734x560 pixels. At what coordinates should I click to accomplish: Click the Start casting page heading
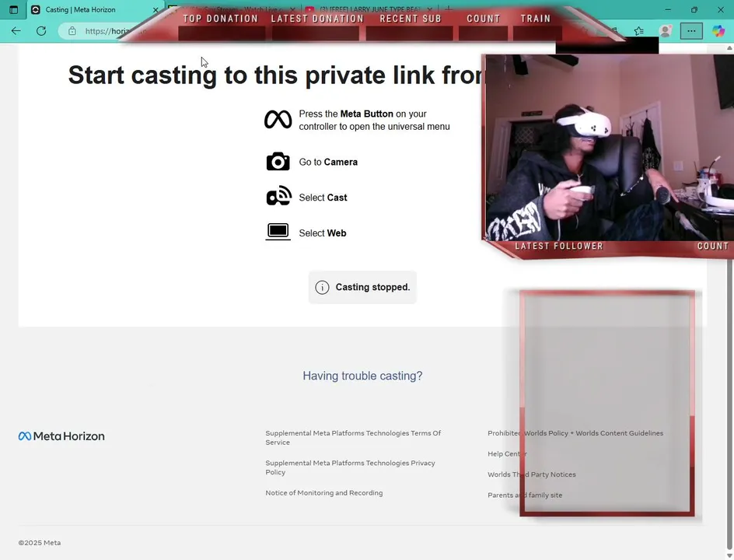coord(275,75)
